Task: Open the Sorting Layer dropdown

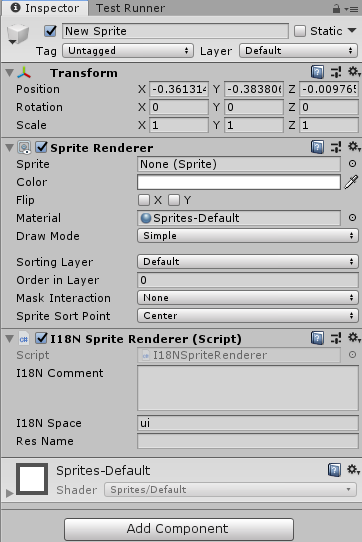Action: coord(248,262)
